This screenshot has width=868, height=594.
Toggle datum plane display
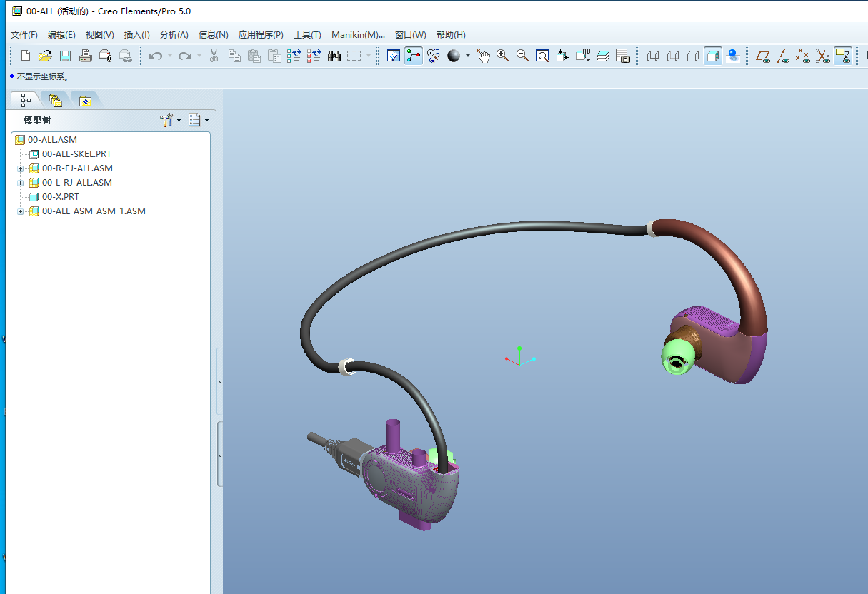coord(763,56)
